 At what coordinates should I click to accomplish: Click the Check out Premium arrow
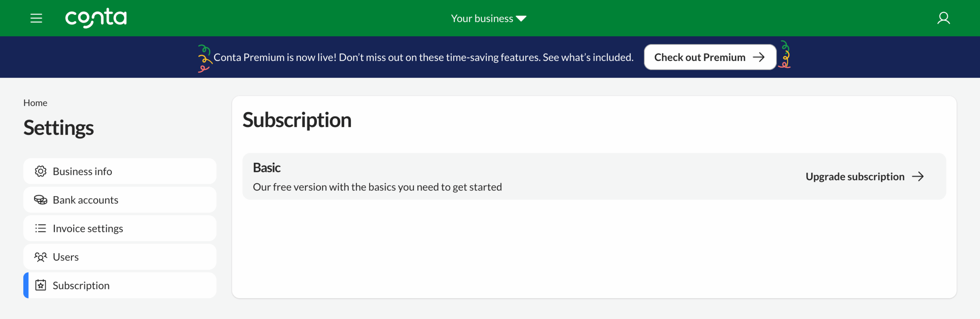(759, 57)
